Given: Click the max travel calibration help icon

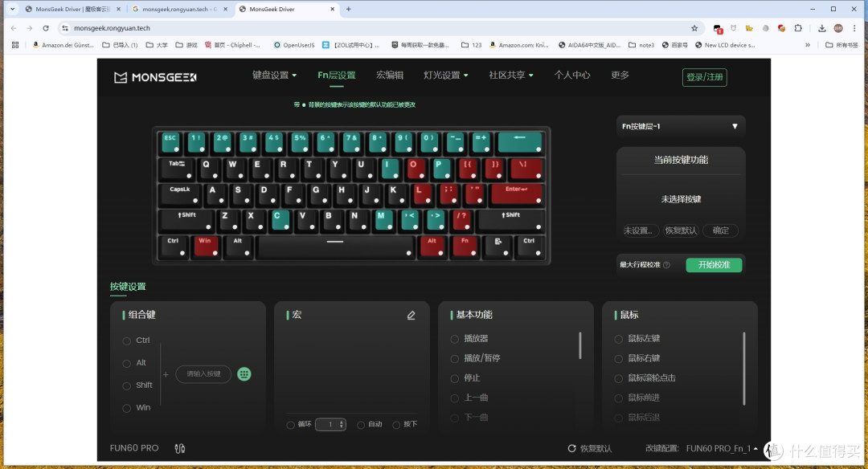Looking at the screenshot, I should pyautogui.click(x=666, y=265).
